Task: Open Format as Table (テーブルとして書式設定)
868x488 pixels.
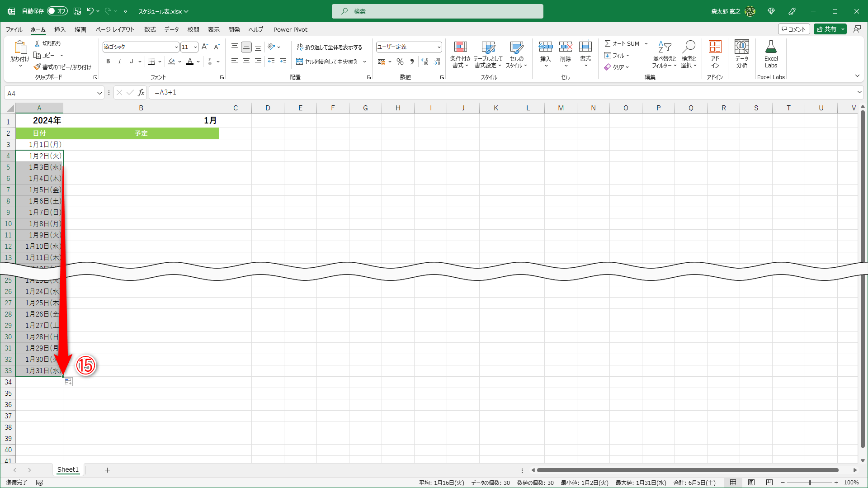Action: (488, 54)
